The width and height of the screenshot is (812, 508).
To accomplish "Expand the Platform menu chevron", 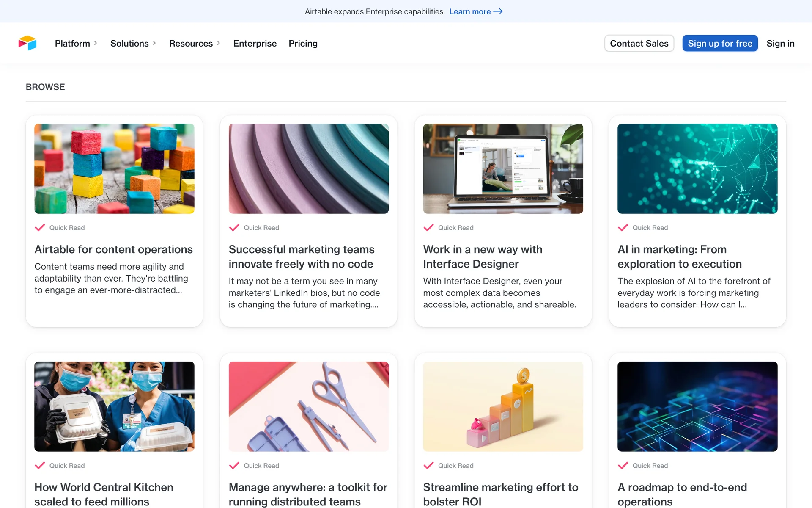I will pyautogui.click(x=96, y=43).
